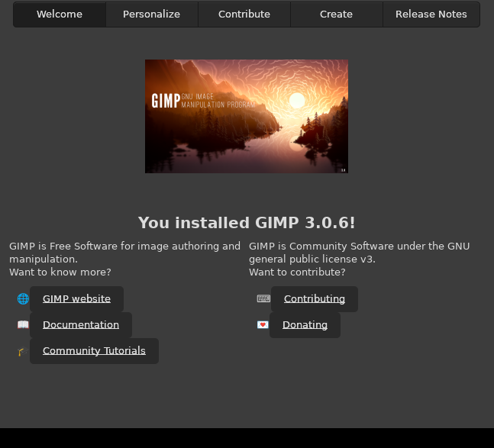
Task: Click the text 'Want to know more?'
Action: pos(60,272)
